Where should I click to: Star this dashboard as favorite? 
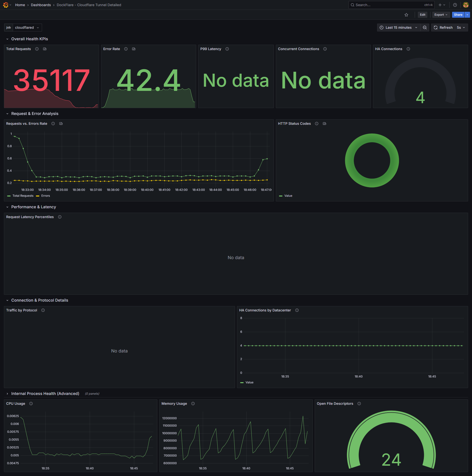tap(406, 15)
